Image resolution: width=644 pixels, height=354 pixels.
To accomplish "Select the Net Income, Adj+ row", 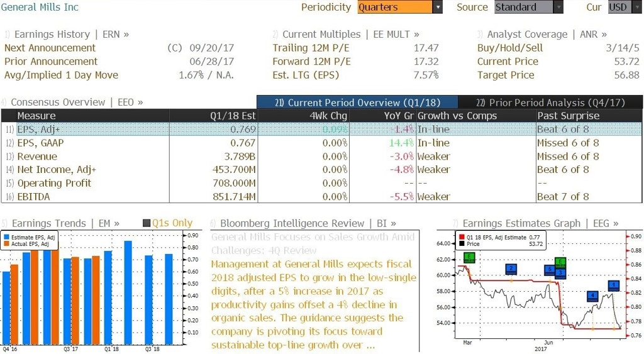I will 321,170.
